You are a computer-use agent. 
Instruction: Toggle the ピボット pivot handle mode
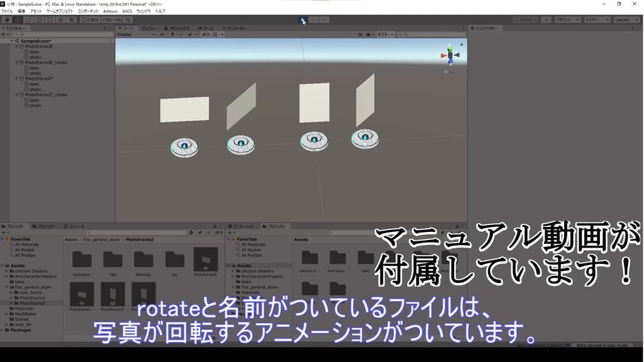tap(90, 19)
